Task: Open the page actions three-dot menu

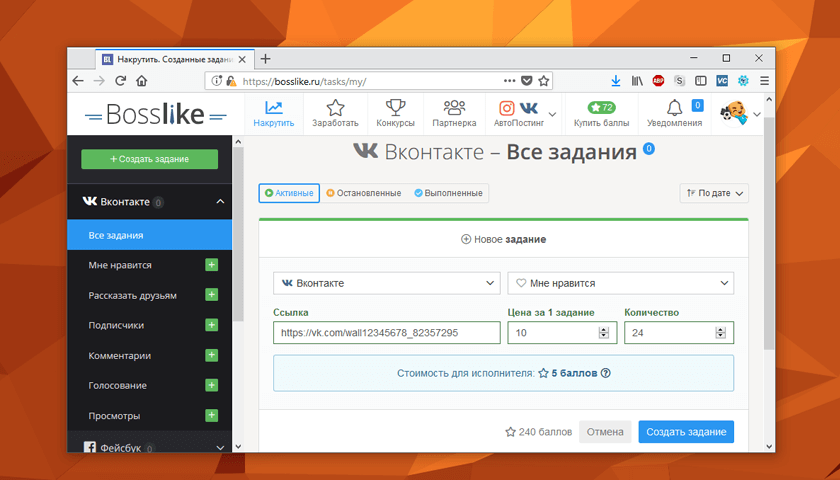Action: pos(509,81)
